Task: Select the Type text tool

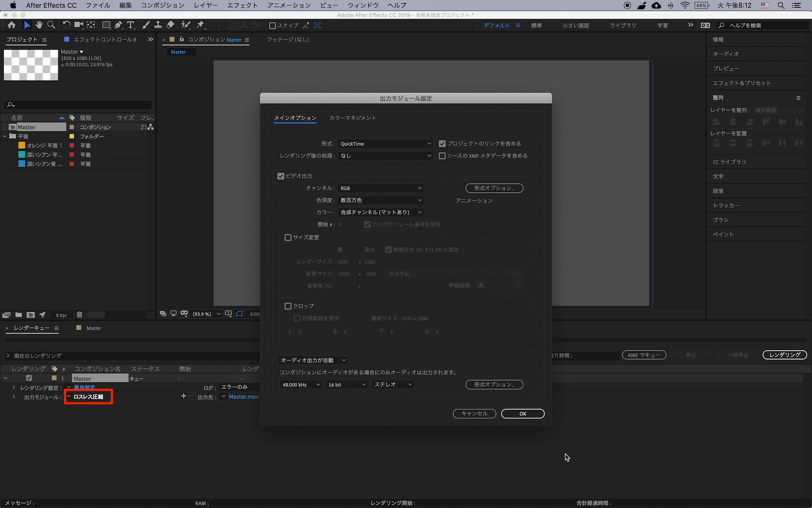Action: tap(130, 25)
